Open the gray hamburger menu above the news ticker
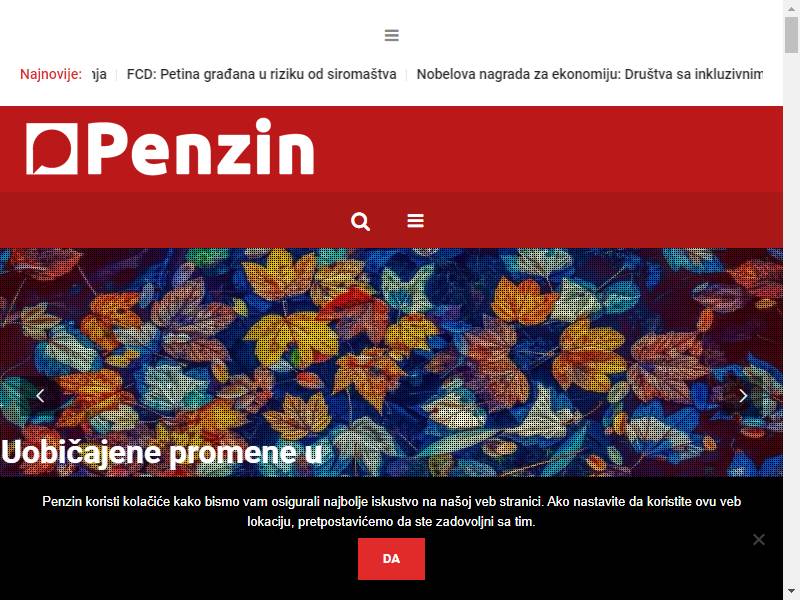 click(x=391, y=35)
